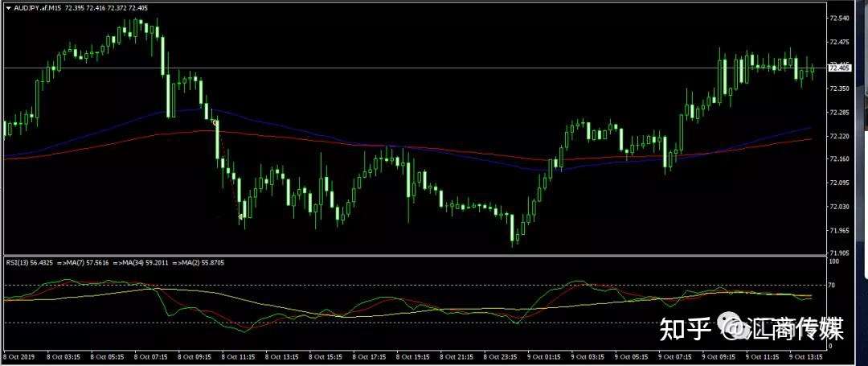Click the 8 Oct 23:15 time label
Image resolution: width=868 pixels, height=366 pixels.
[x=500, y=357]
